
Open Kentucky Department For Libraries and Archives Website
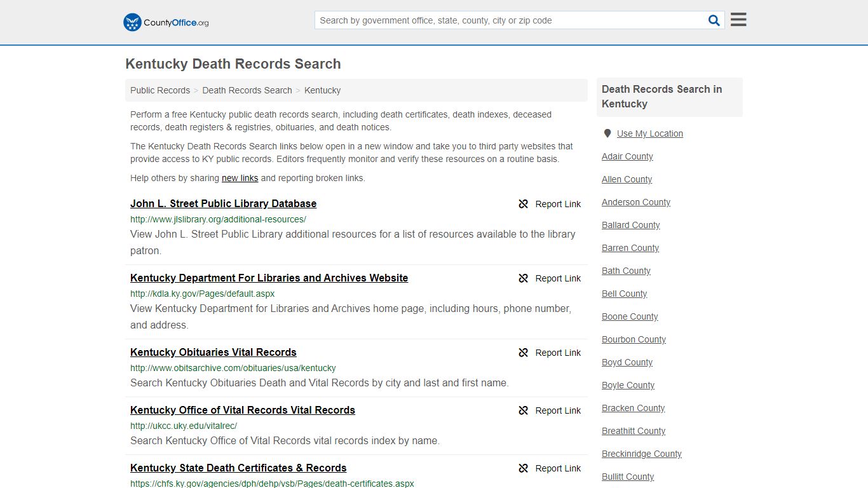[269, 278]
